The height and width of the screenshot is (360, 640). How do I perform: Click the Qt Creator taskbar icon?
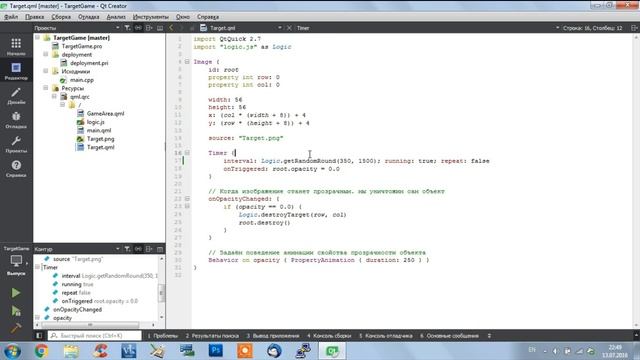coord(332,351)
